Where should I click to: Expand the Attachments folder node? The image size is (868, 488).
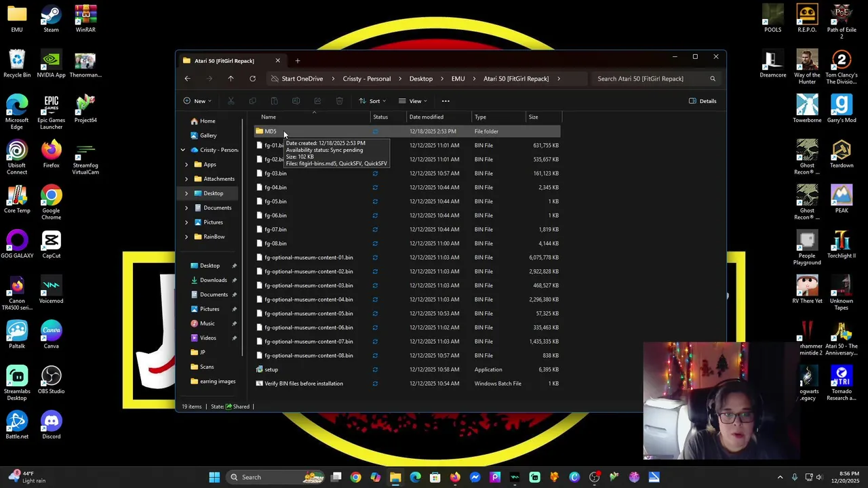(x=186, y=179)
